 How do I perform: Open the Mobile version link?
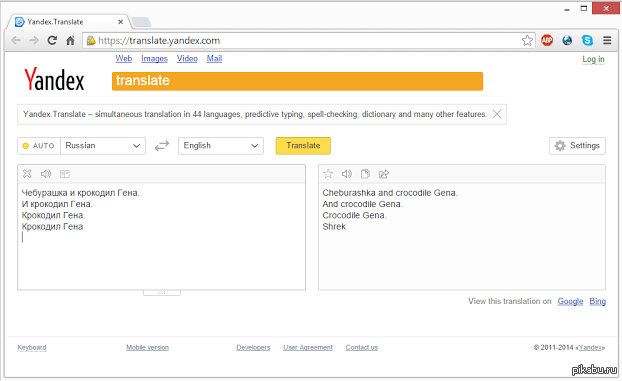click(x=147, y=348)
